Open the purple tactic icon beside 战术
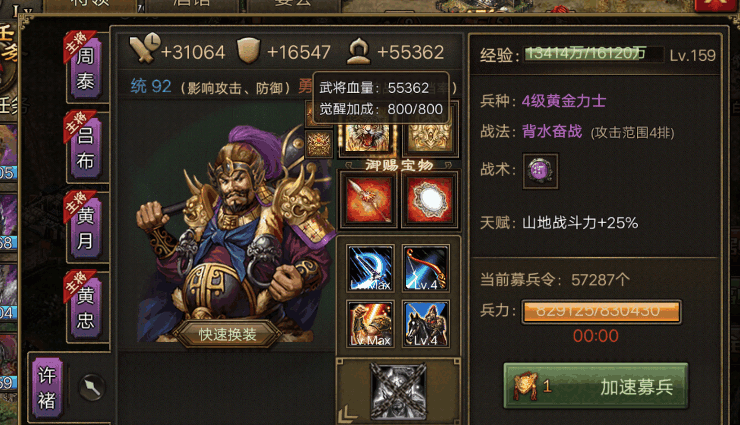The width and height of the screenshot is (740, 425). [540, 171]
